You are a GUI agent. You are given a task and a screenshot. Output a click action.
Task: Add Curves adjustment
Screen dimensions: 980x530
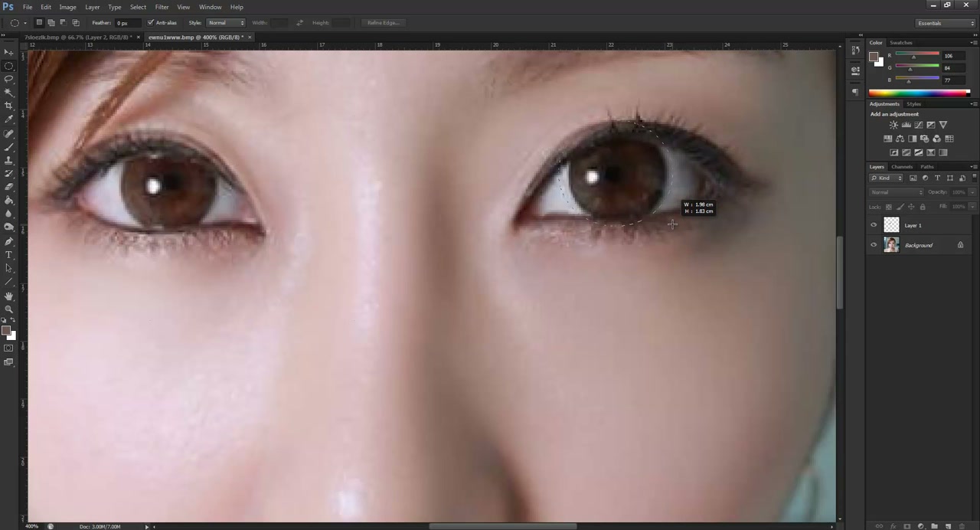click(x=918, y=125)
